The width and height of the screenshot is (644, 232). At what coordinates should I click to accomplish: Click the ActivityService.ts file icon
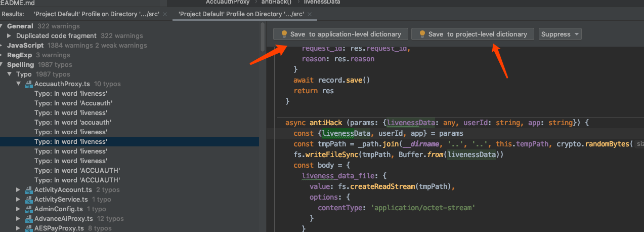29,200
